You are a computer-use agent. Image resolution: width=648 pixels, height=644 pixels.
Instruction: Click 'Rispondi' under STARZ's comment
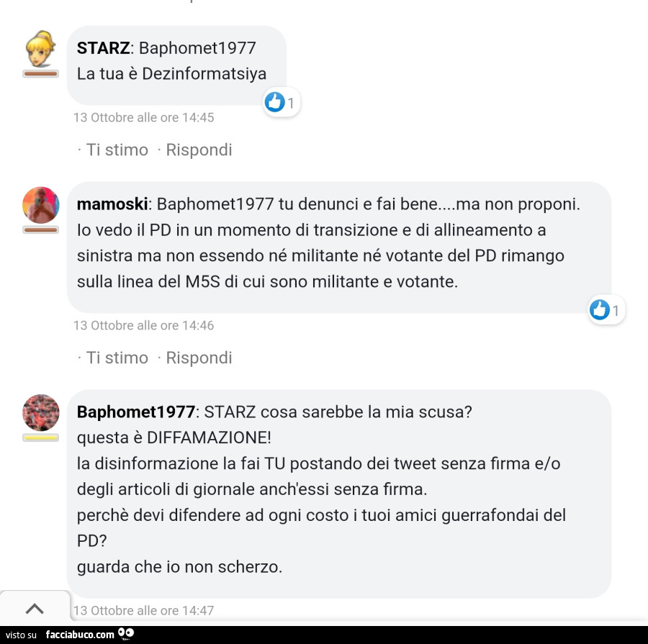pos(199,150)
